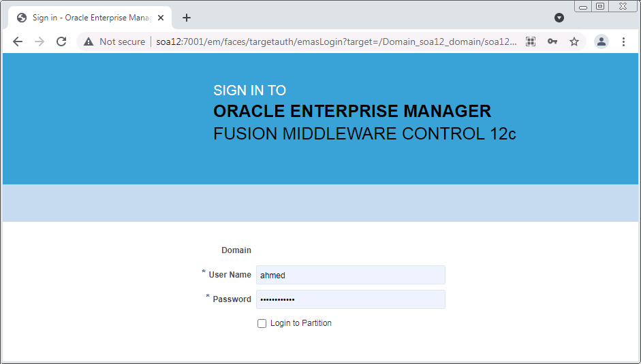Image resolution: width=641 pixels, height=364 pixels.
Task: Click the Login to Partition label
Action: click(300, 323)
